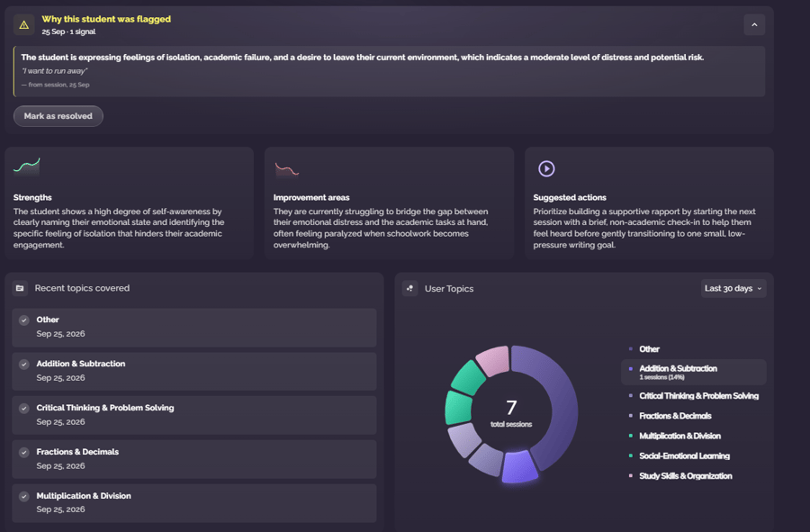Click the 'I want to run away' quote
The height and width of the screenshot is (532, 810).
(55, 71)
